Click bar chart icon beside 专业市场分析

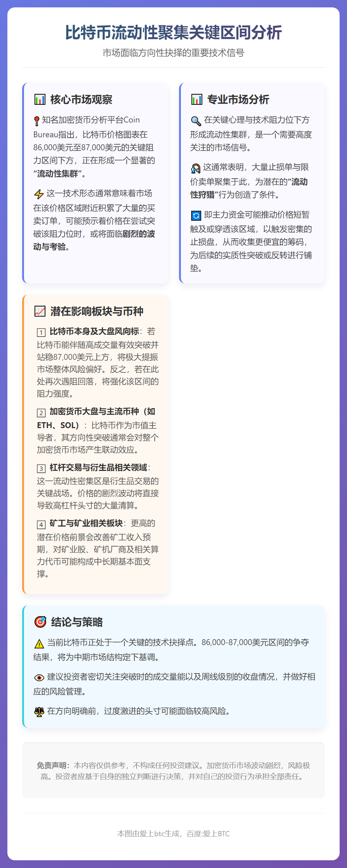pos(197,99)
